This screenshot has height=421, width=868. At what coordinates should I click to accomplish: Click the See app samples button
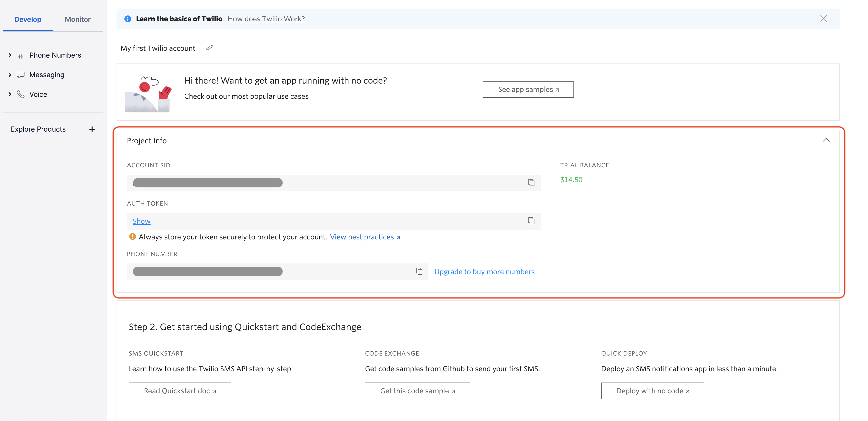[x=528, y=89]
